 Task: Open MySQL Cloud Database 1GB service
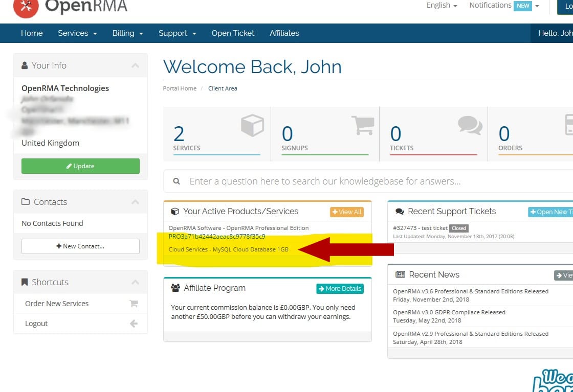click(x=228, y=249)
